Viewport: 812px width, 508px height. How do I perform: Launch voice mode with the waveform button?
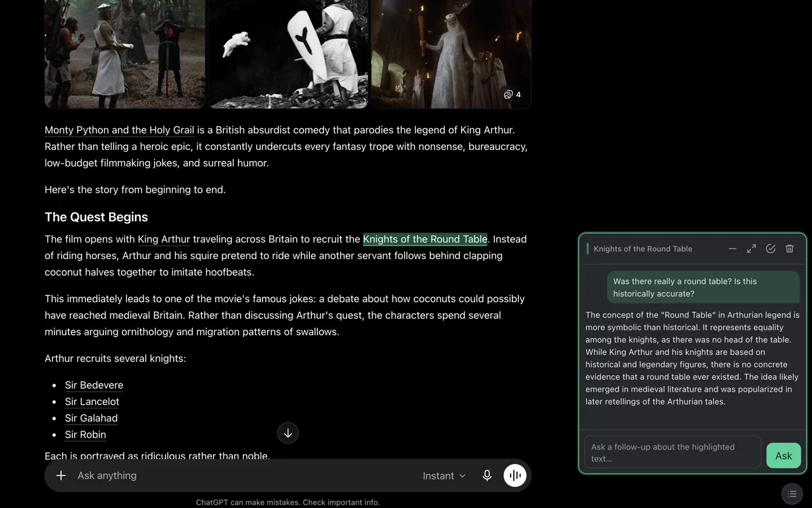(515, 476)
